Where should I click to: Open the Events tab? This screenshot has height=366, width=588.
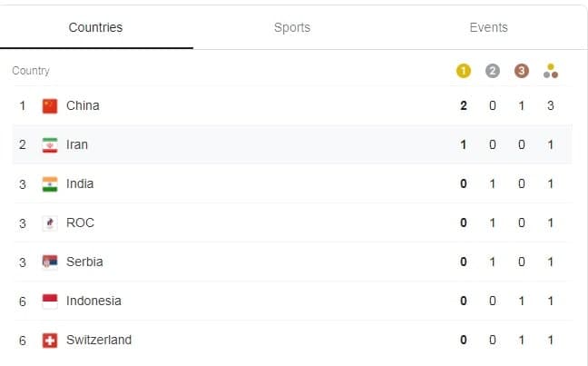pos(488,27)
